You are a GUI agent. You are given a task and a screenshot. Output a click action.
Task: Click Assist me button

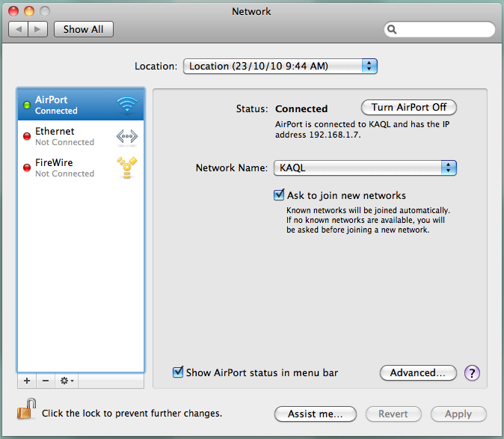coord(316,414)
